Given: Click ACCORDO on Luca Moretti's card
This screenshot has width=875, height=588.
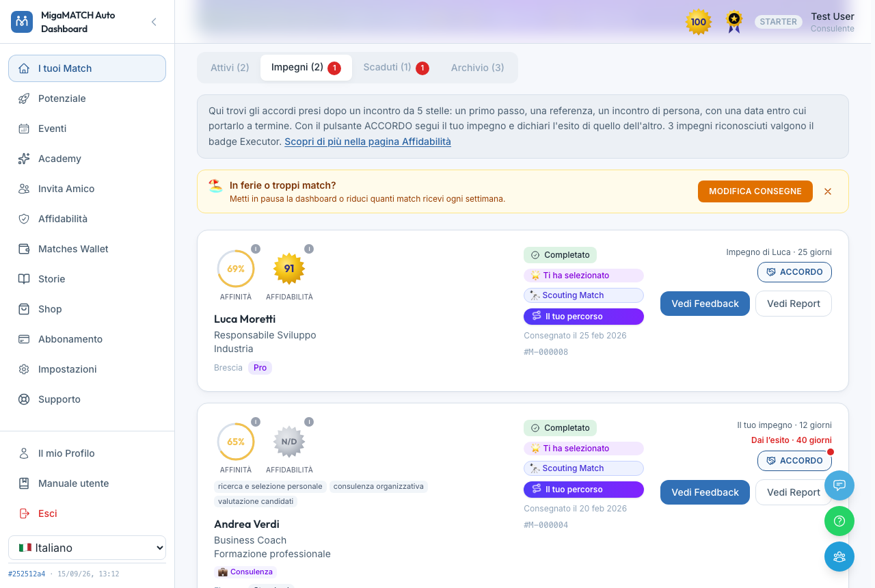Looking at the screenshot, I should click(x=794, y=272).
